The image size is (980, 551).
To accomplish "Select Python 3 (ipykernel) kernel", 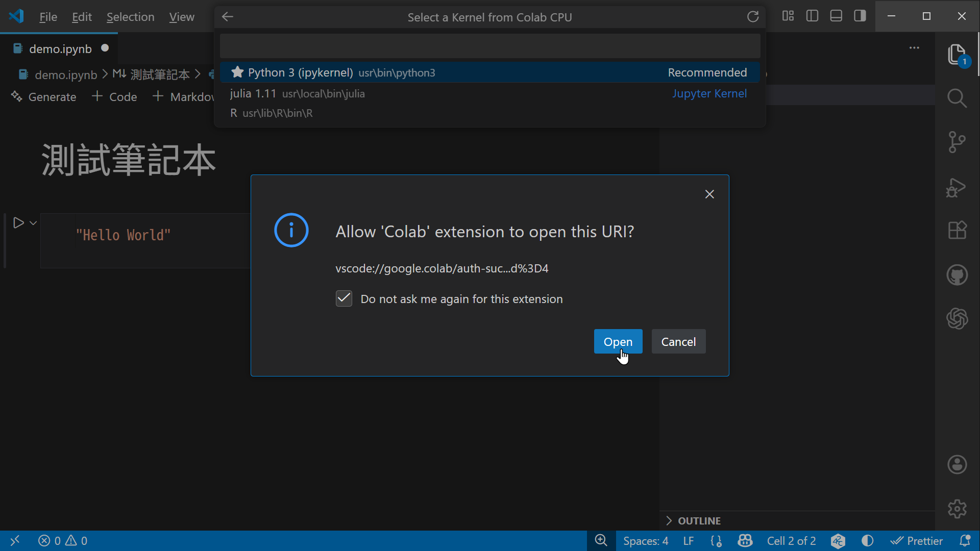I will [490, 72].
